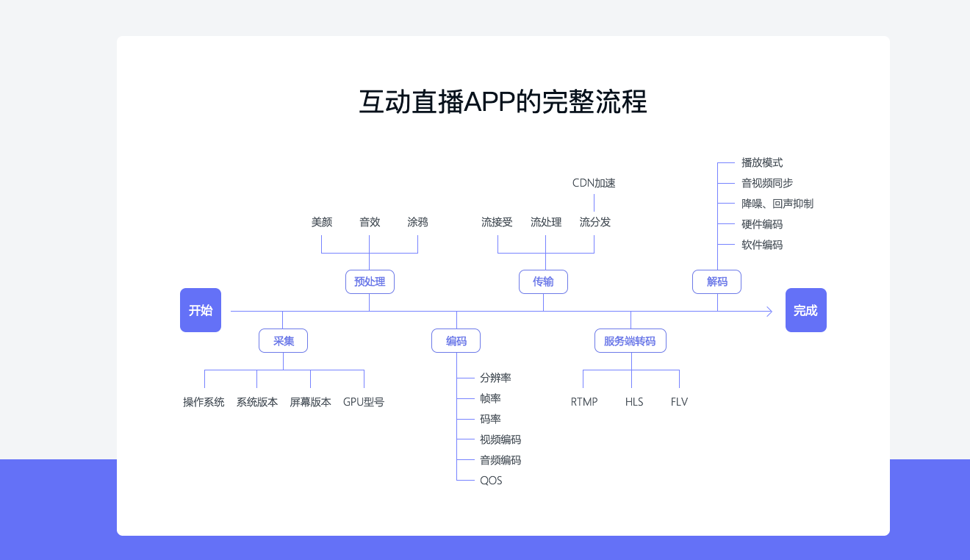Click the 降噪、回声抑制 item
Image resolution: width=970 pixels, height=560 pixels.
click(x=777, y=204)
